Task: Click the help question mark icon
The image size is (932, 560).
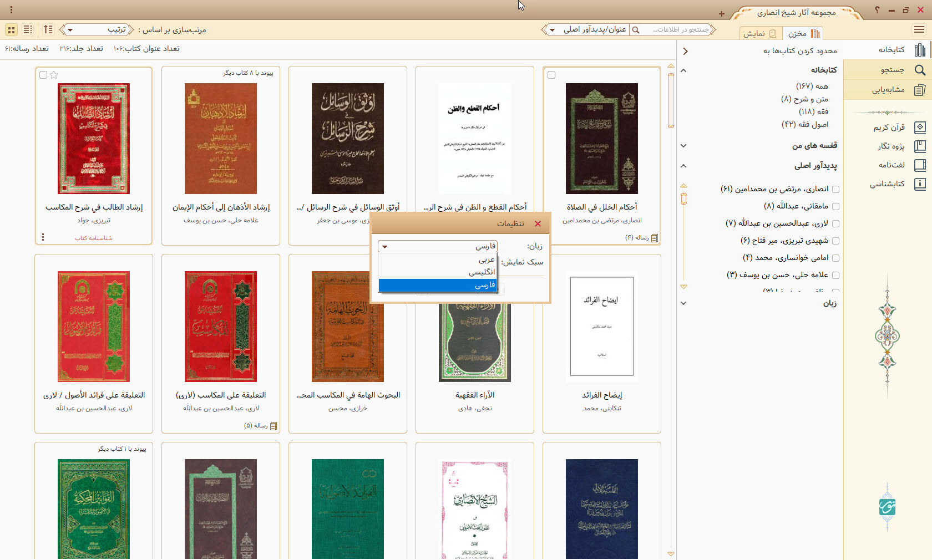Action: tap(877, 10)
